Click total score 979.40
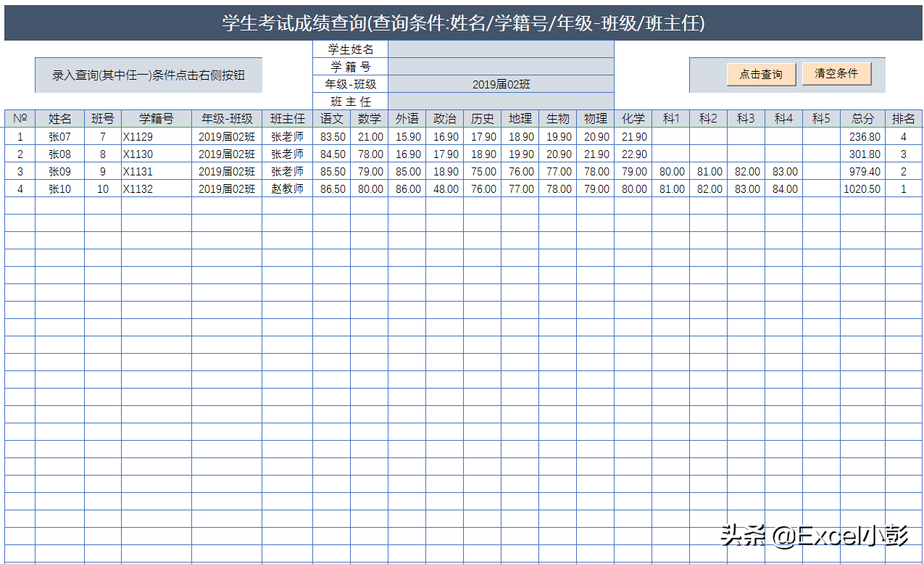Viewport: 924px width, 564px height. coord(863,172)
